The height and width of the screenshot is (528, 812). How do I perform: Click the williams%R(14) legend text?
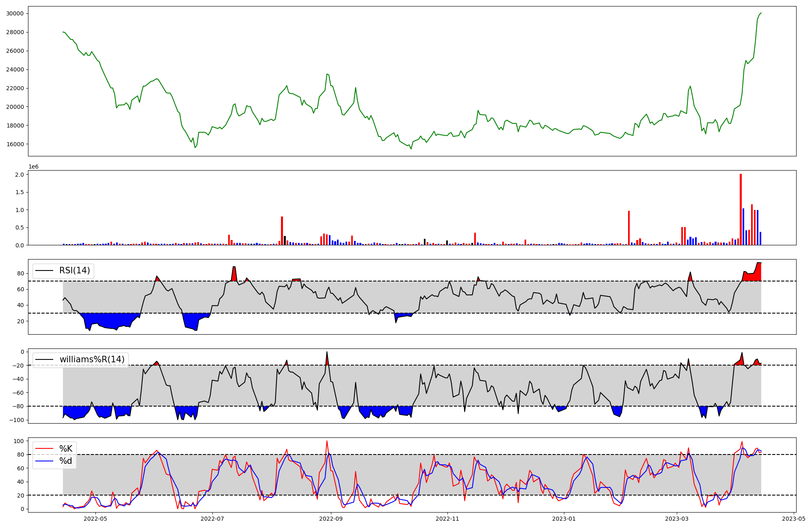(x=92, y=359)
